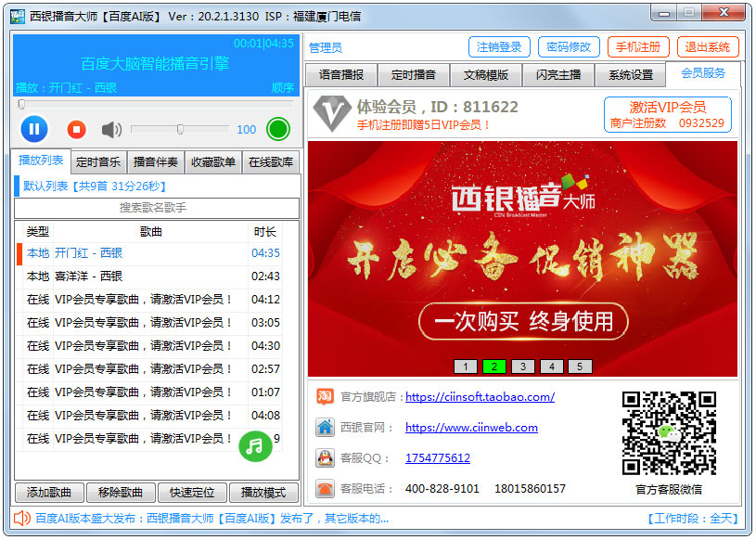Click the green floating music note button
Image resolution: width=756 pixels, height=540 pixels.
[x=255, y=446]
